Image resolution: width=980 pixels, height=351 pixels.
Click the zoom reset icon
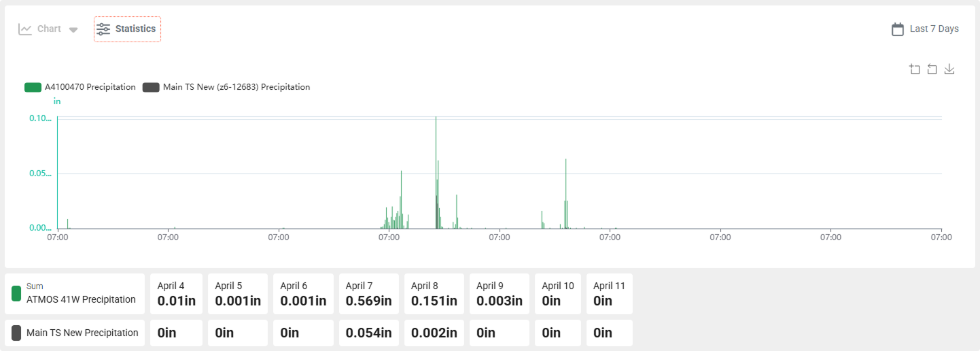click(x=932, y=69)
